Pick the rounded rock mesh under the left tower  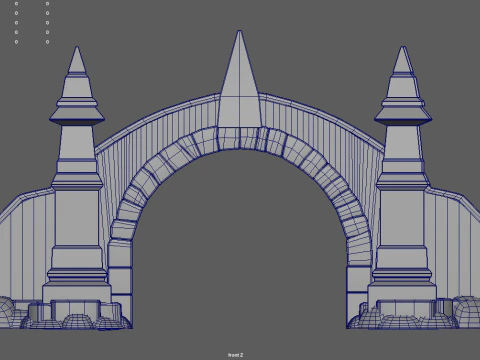click(77, 322)
